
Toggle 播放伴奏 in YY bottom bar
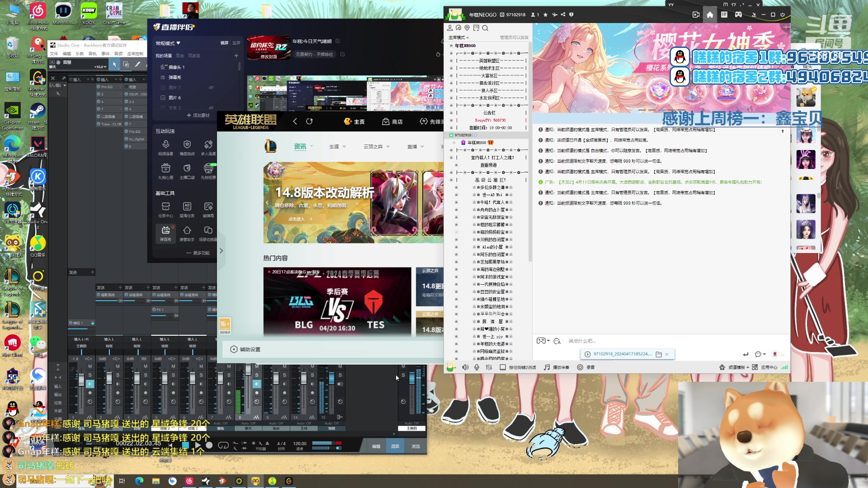(557, 367)
